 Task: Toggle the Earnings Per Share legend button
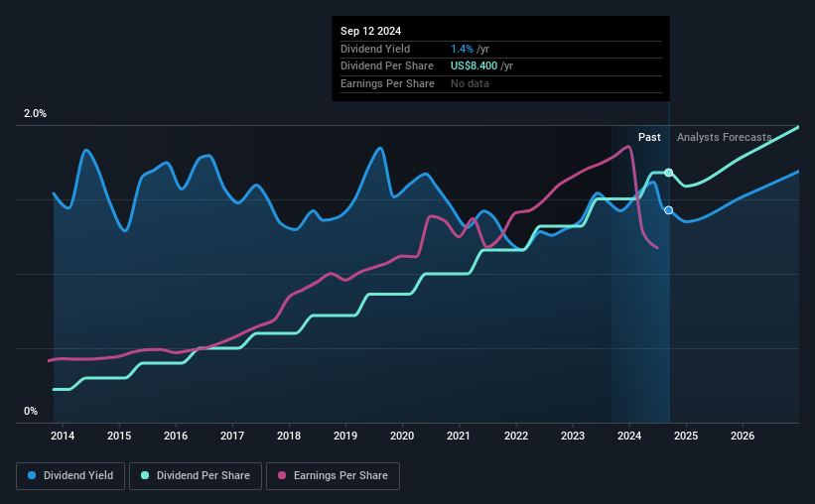pos(333,476)
